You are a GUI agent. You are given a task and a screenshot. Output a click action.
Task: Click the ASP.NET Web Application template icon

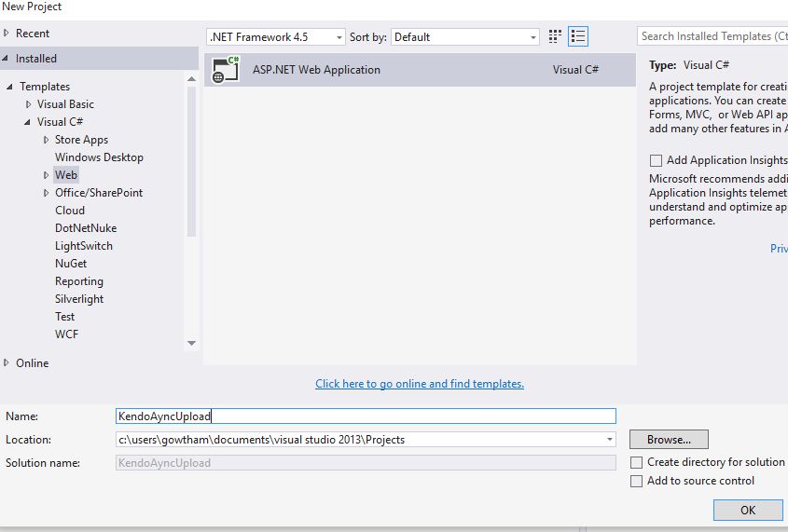pyautogui.click(x=225, y=70)
